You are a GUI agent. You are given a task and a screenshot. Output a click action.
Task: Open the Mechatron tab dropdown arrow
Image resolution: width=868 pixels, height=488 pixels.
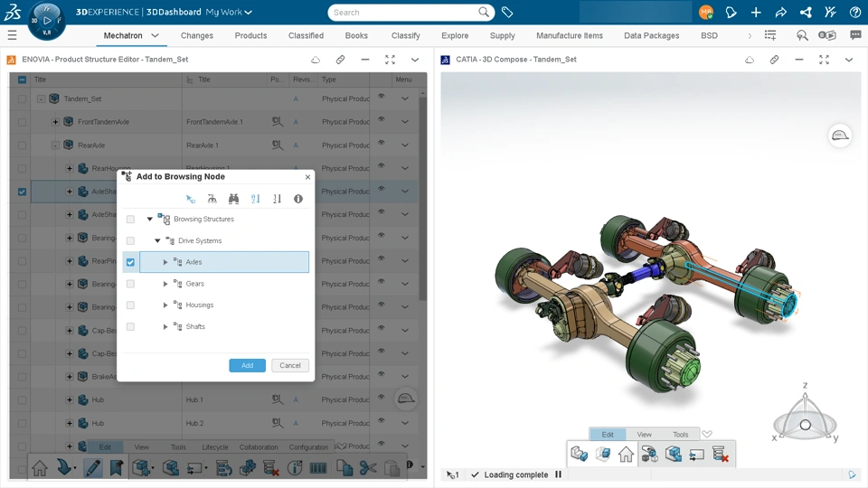pyautogui.click(x=155, y=35)
